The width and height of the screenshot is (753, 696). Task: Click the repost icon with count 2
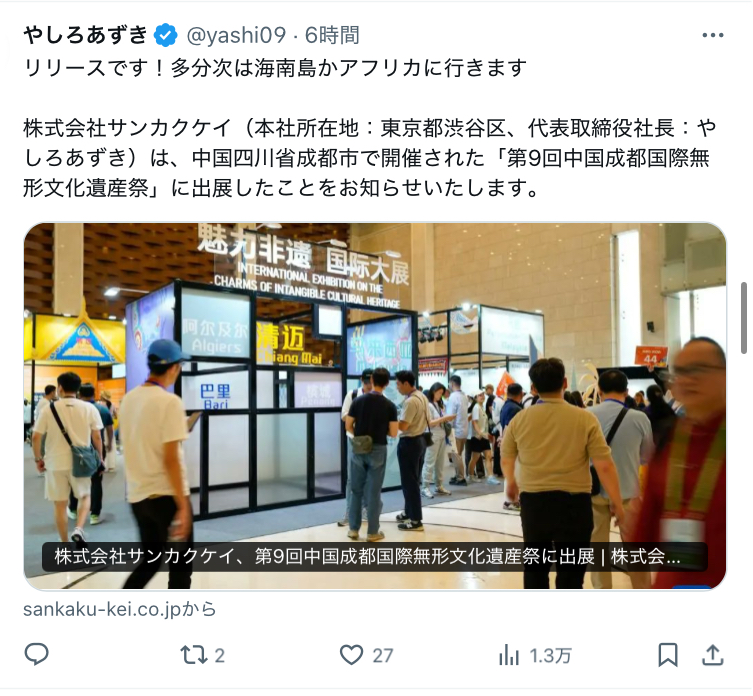coord(194,655)
